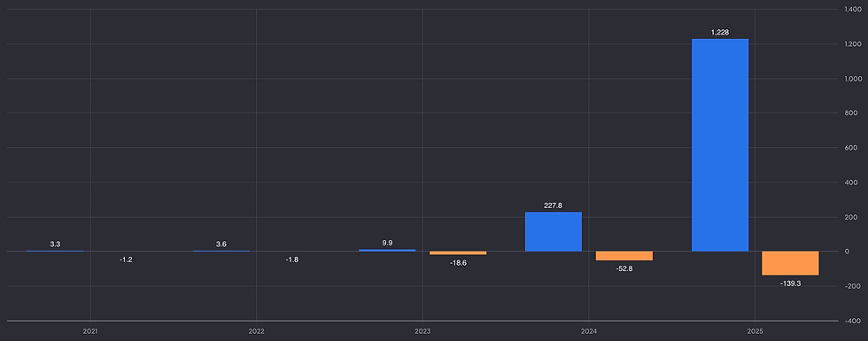868x341 pixels.
Task: Click the value label 9.9
Action: [x=387, y=243]
